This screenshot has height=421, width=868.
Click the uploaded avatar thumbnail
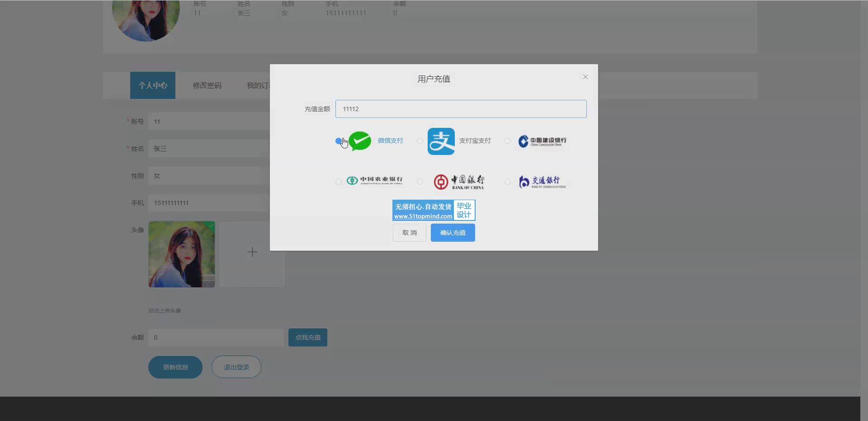182,254
